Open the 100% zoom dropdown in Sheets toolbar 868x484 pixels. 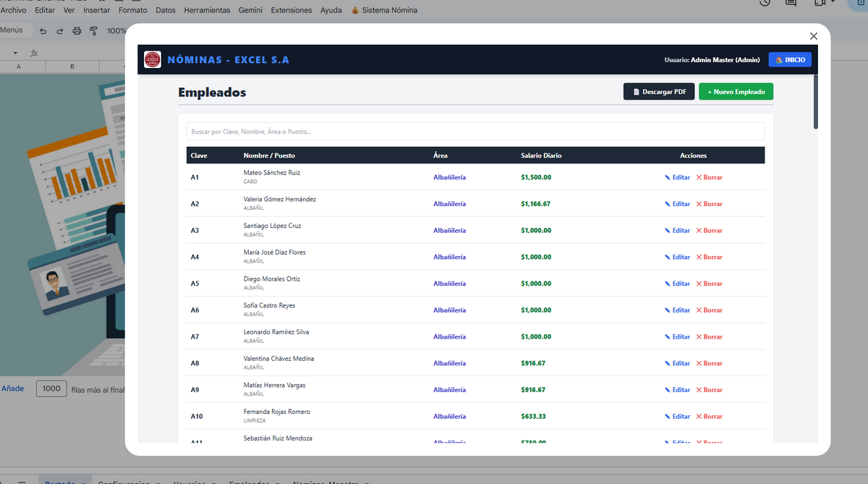(116, 31)
